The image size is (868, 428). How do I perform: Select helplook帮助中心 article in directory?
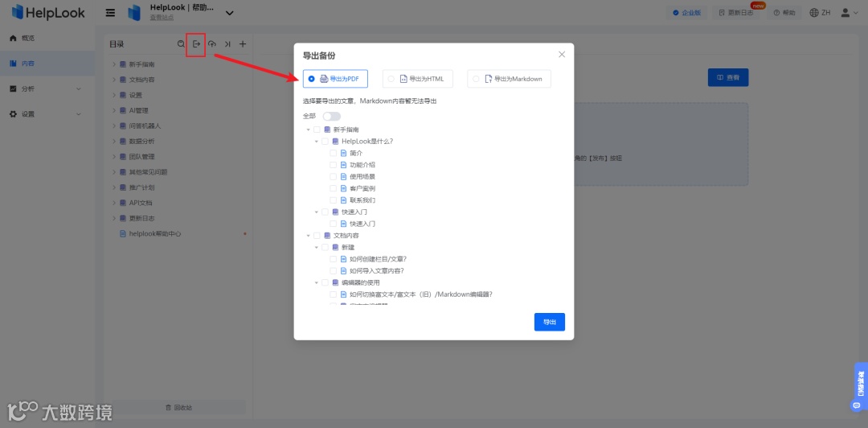click(155, 234)
